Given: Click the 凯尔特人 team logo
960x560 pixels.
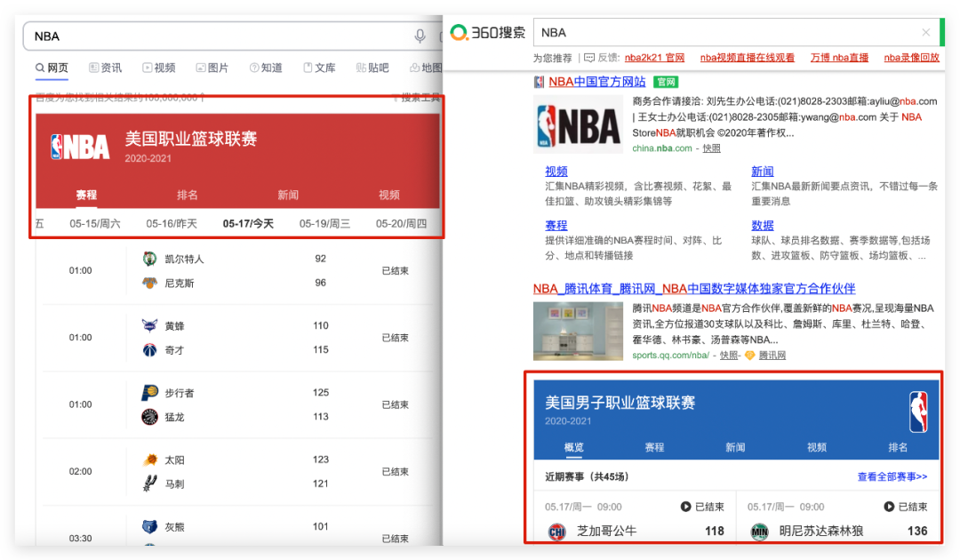Looking at the screenshot, I should click(x=149, y=259).
